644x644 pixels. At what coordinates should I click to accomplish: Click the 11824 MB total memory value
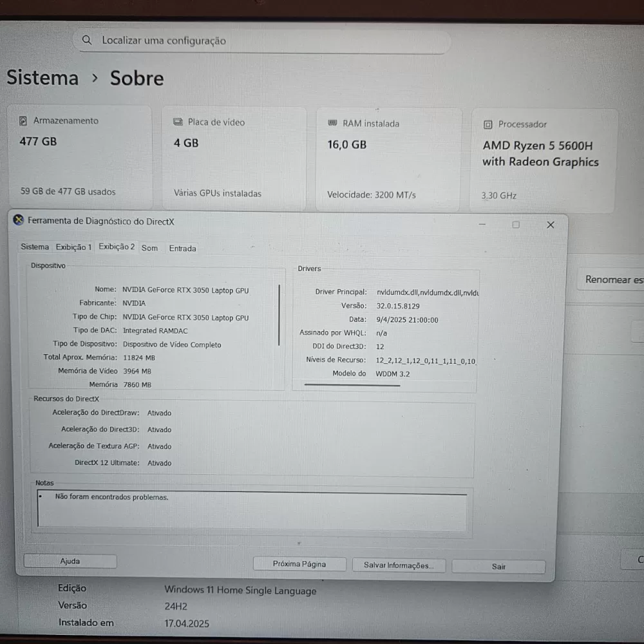pyautogui.click(x=139, y=357)
